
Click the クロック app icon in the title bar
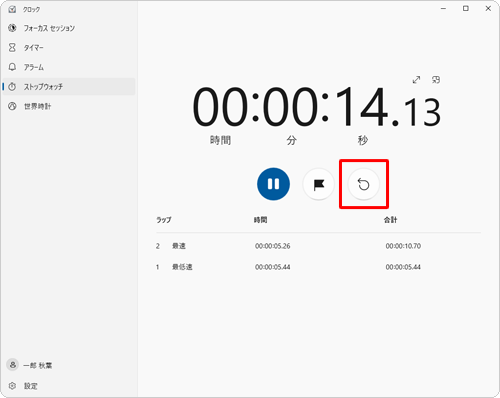pyautogui.click(x=12, y=9)
